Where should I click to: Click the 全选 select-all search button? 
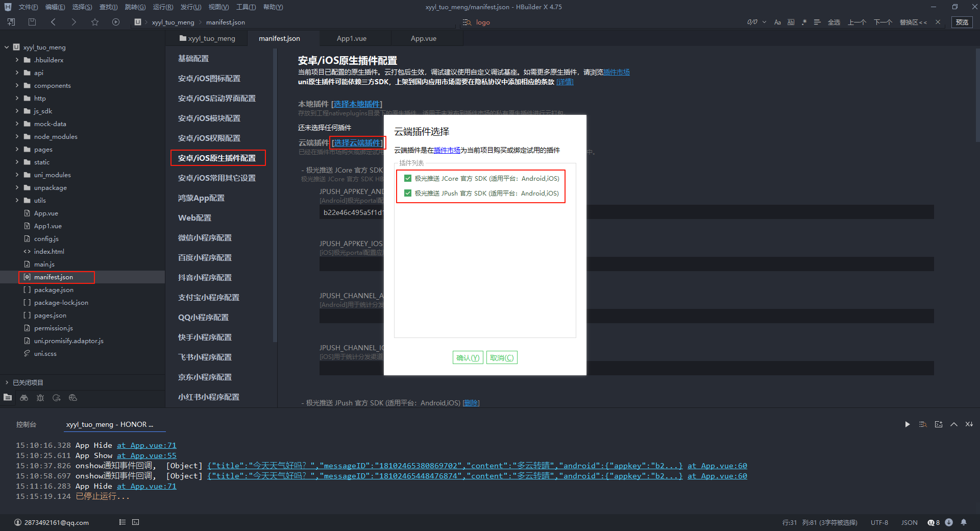point(834,22)
